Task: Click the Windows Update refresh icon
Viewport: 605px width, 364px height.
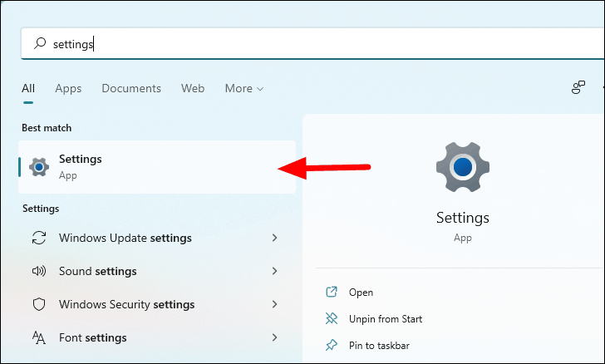Action: [39, 238]
